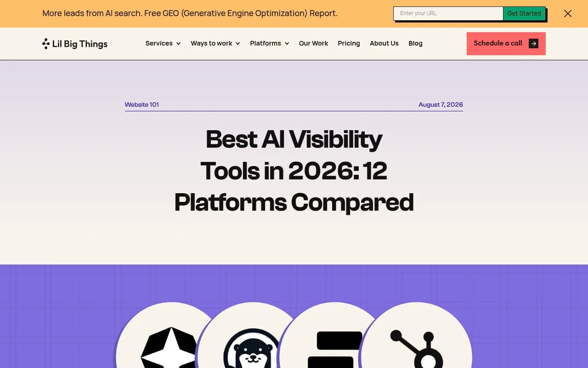Click the Get Started button
Screen dimensions: 588x368
click(x=524, y=13)
